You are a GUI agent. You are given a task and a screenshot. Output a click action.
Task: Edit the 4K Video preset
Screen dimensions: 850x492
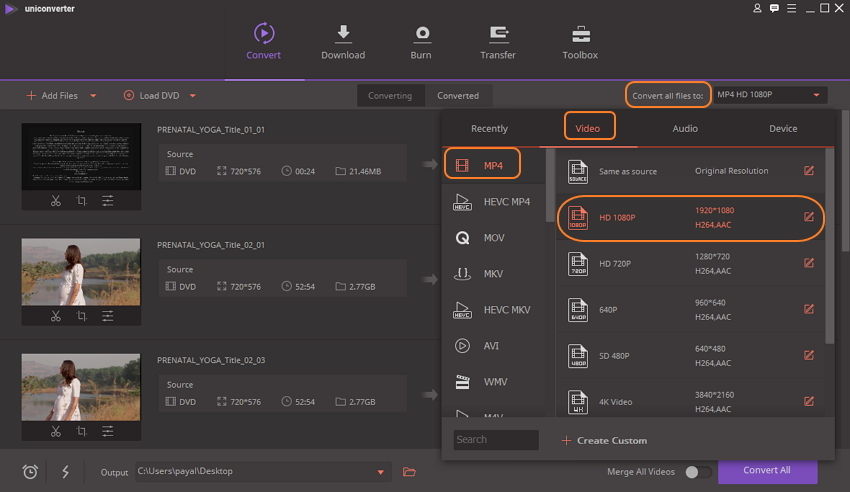tap(809, 401)
